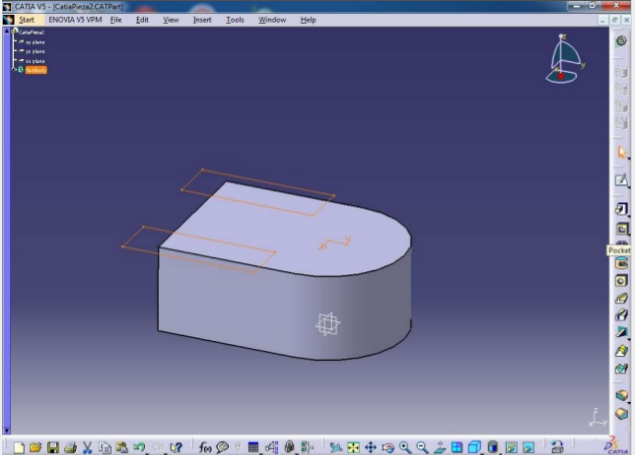Click the Hide/Show icon
Image resolution: width=635 pixels, height=455 pixels.
pyautogui.click(x=511, y=447)
